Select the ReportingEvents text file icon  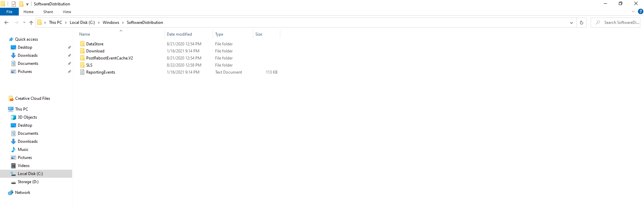point(82,72)
